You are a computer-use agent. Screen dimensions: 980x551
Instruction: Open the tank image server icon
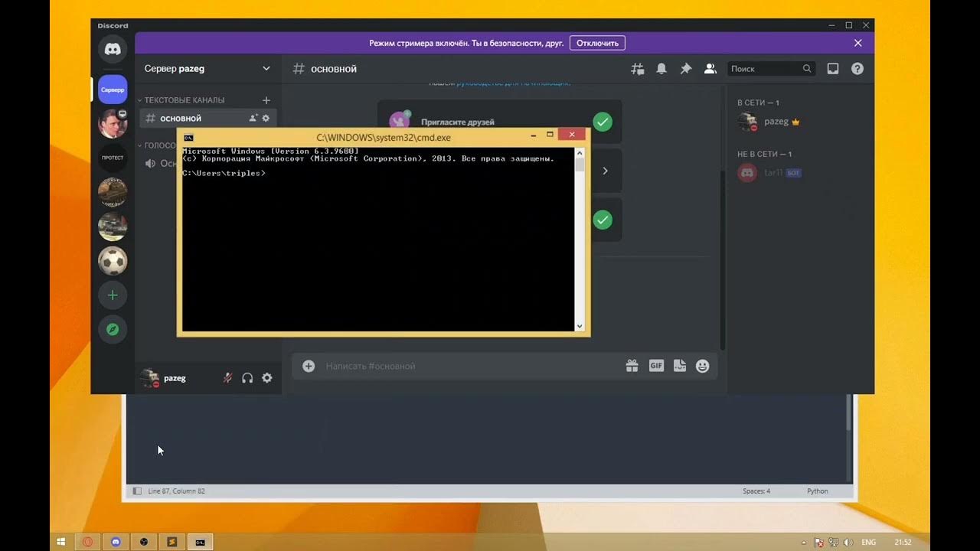[113, 227]
